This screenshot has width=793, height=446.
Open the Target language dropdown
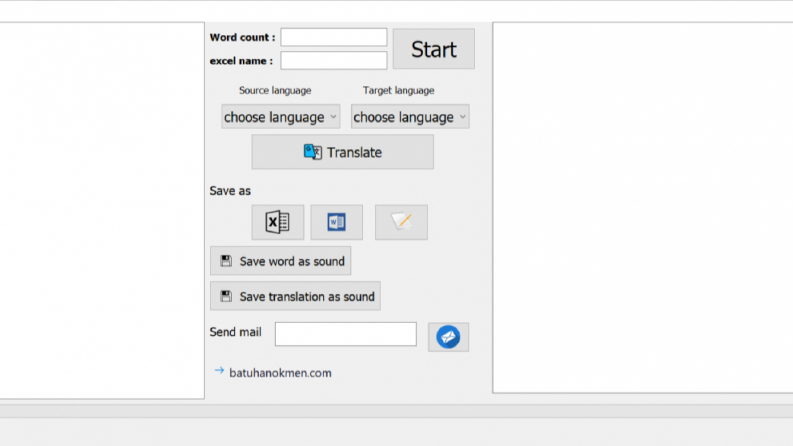click(x=410, y=117)
